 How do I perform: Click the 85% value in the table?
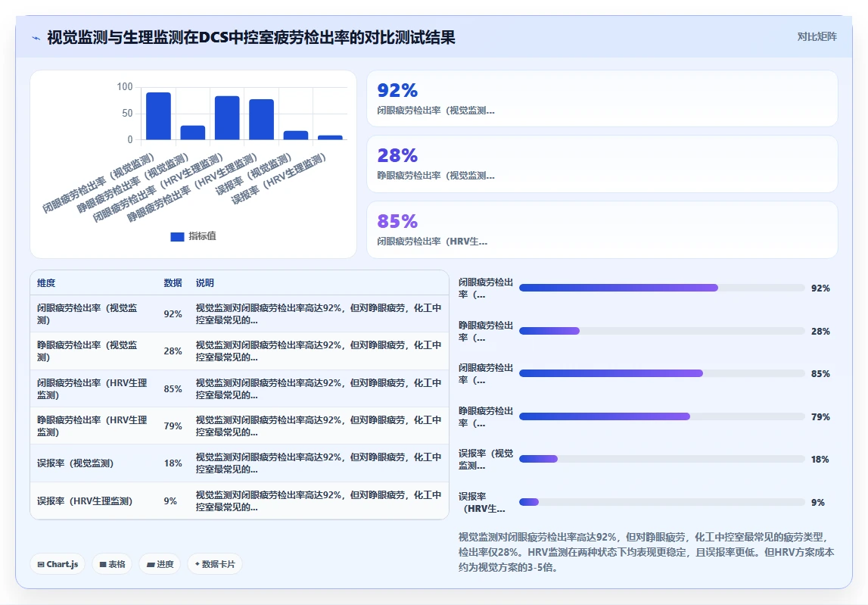(173, 389)
